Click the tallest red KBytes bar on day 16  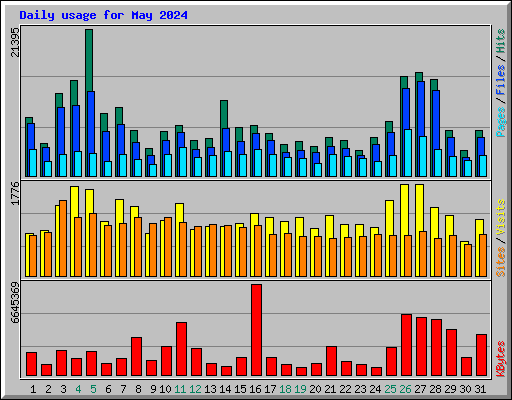(256, 330)
